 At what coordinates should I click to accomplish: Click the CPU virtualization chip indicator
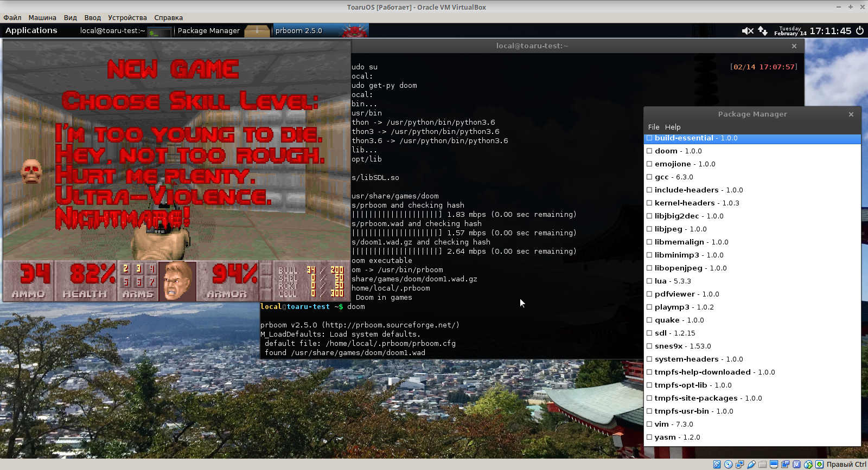[796, 465]
